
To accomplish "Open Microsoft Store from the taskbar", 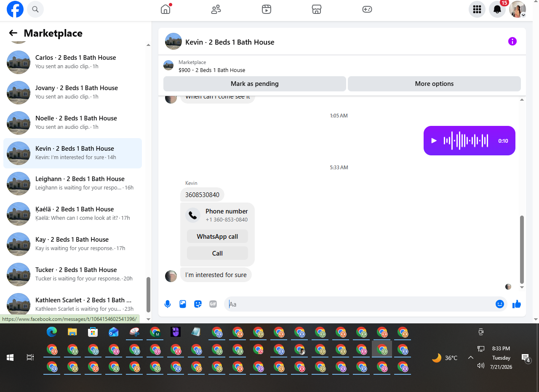I will click(x=93, y=332).
